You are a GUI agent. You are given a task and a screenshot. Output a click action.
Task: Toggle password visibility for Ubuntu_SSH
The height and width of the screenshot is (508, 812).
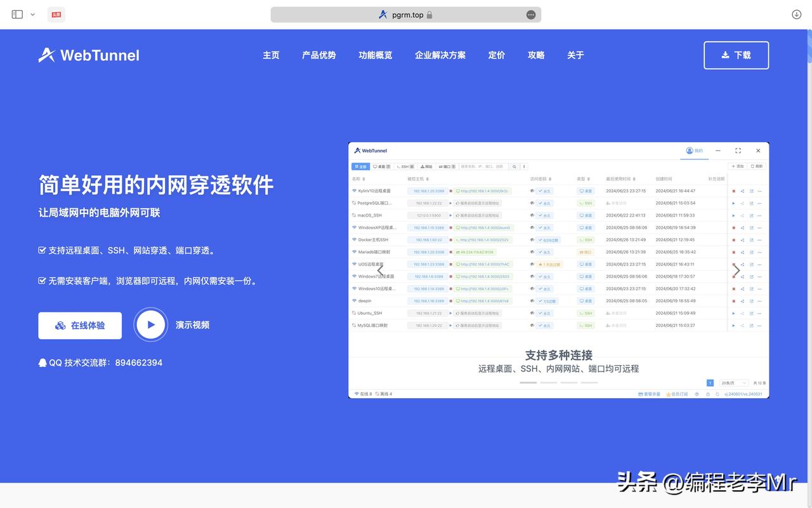[x=532, y=313]
